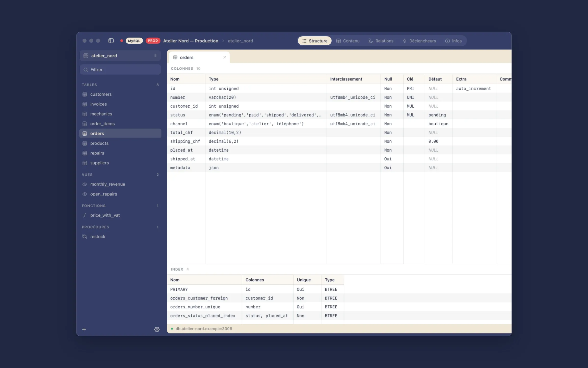Viewport: 588px width, 368px height.
Task: Open the invoices table
Action: 120,104
